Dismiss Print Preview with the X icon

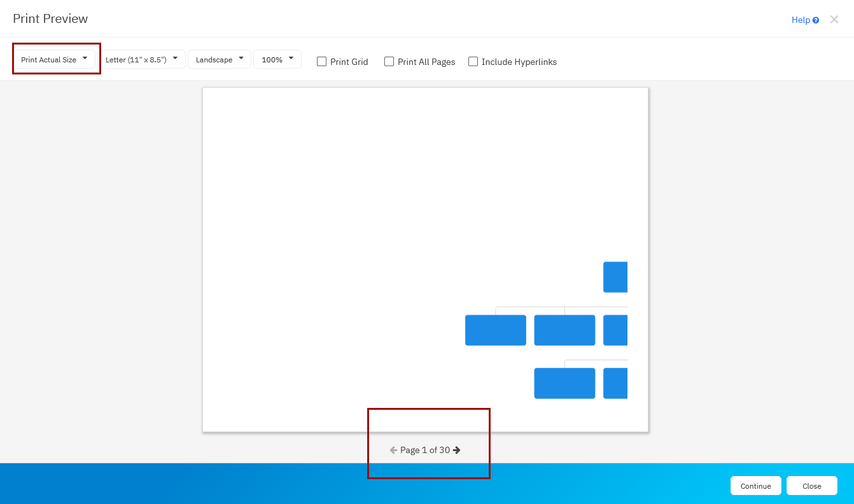(x=834, y=20)
